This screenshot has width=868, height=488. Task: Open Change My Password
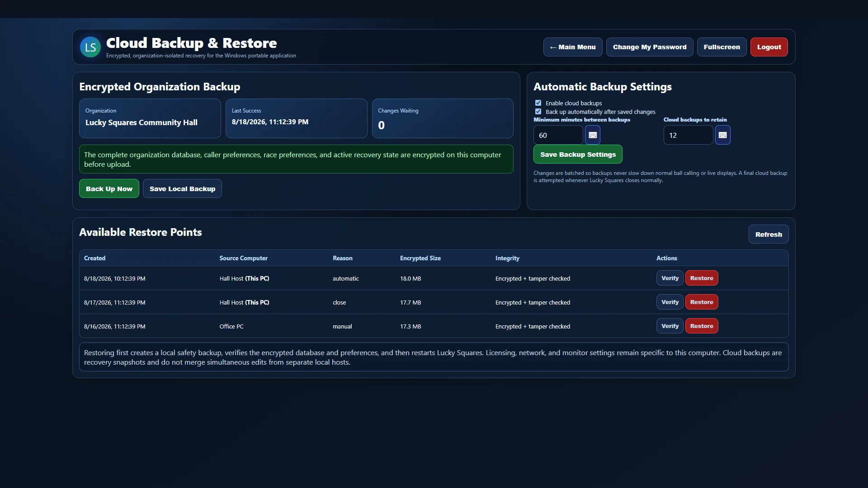(x=650, y=47)
